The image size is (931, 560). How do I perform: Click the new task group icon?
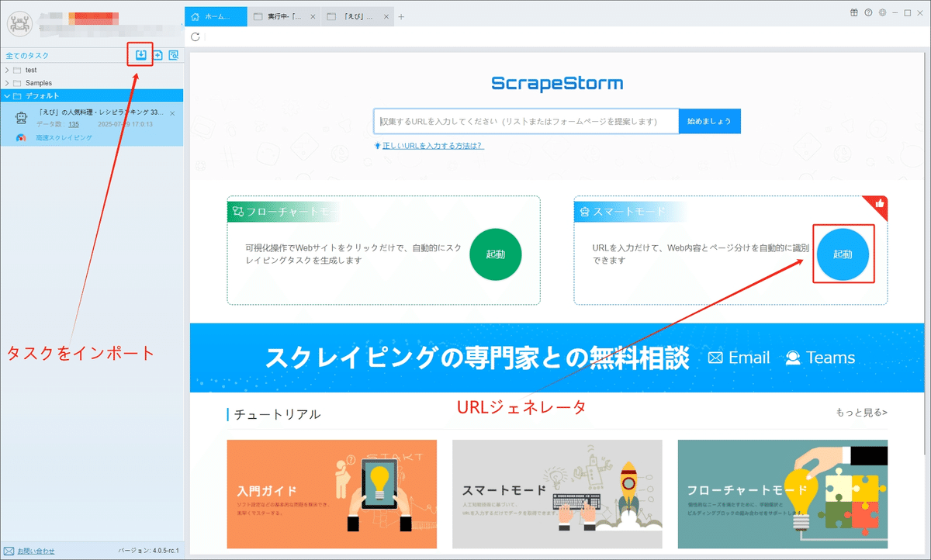(157, 55)
